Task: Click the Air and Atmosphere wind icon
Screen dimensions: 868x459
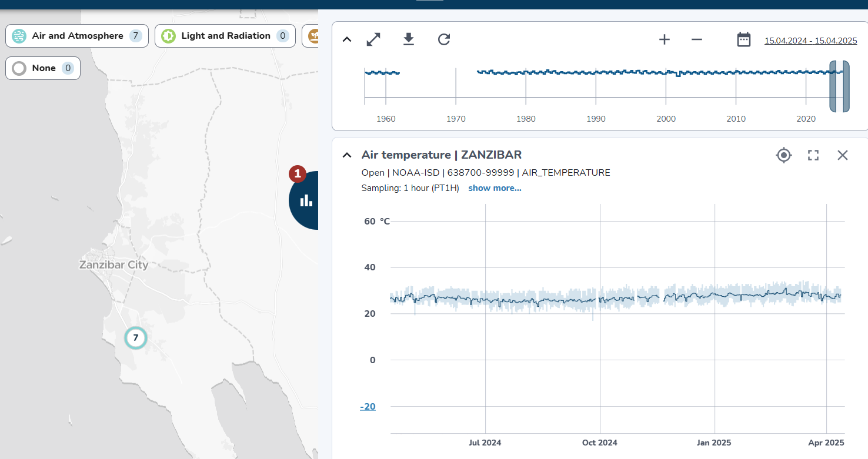Action: 19,36
